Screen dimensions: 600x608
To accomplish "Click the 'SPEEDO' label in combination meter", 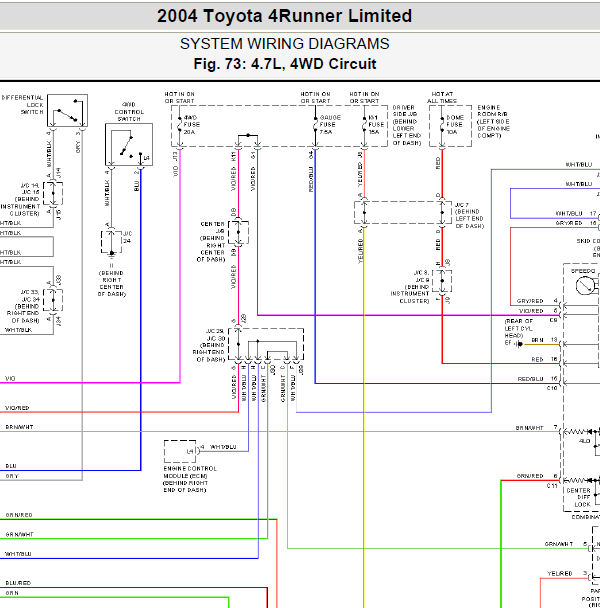I will (x=583, y=271).
